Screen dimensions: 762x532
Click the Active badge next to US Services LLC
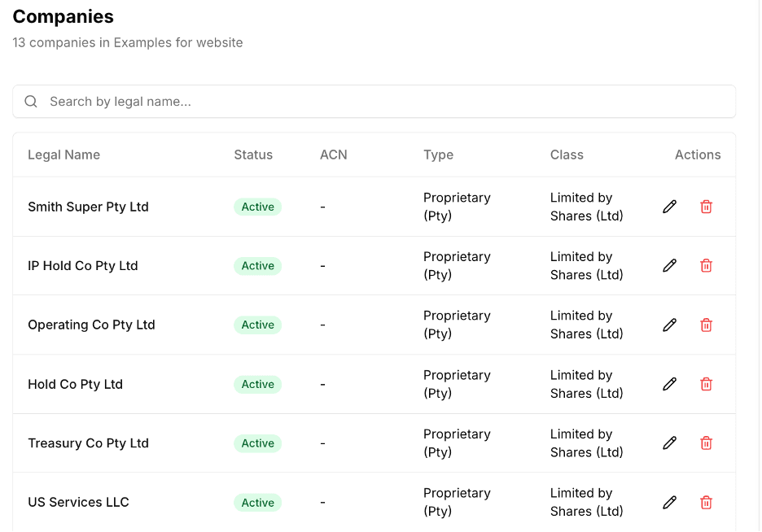(x=257, y=503)
